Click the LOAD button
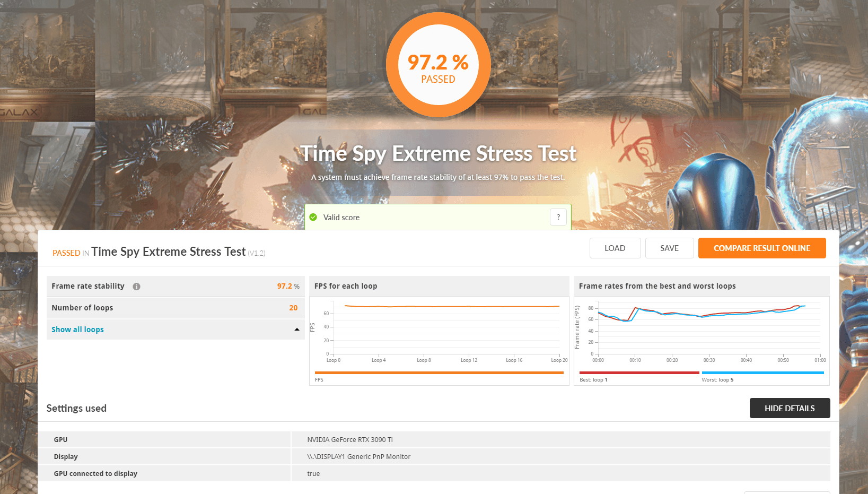Image resolution: width=868 pixels, height=494 pixels. coord(615,248)
